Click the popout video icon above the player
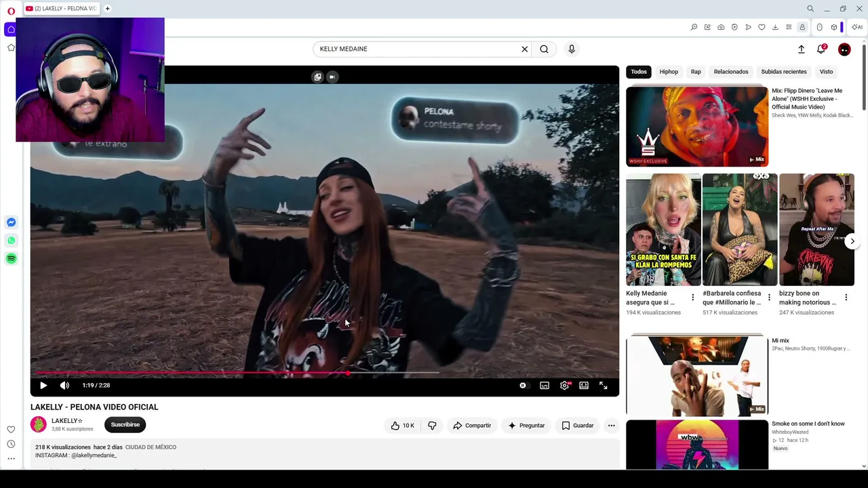This screenshot has width=868, height=488. click(x=317, y=77)
